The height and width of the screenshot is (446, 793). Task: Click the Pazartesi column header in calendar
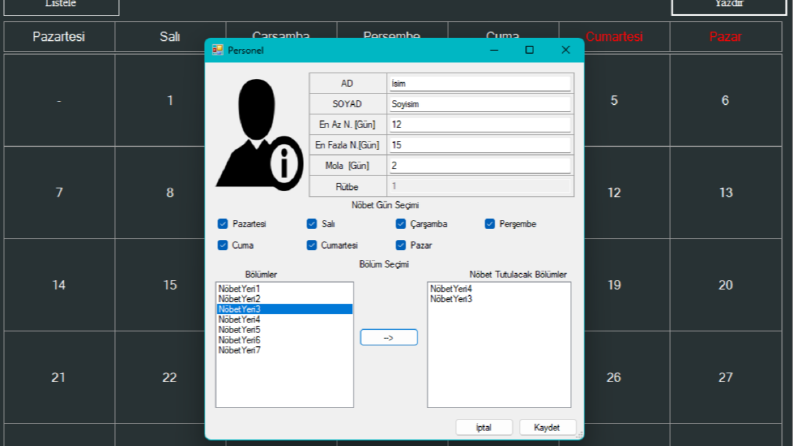click(59, 36)
